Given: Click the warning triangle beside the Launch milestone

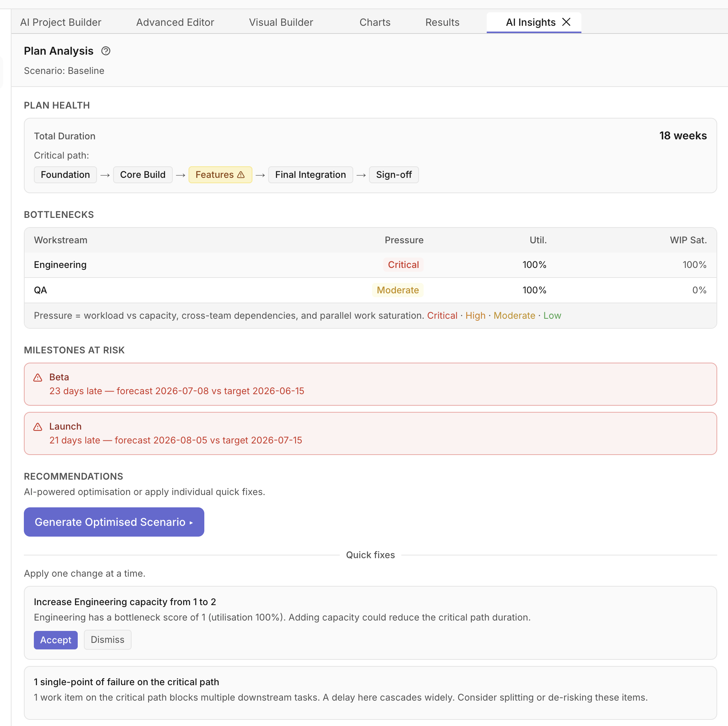Looking at the screenshot, I should tap(38, 427).
